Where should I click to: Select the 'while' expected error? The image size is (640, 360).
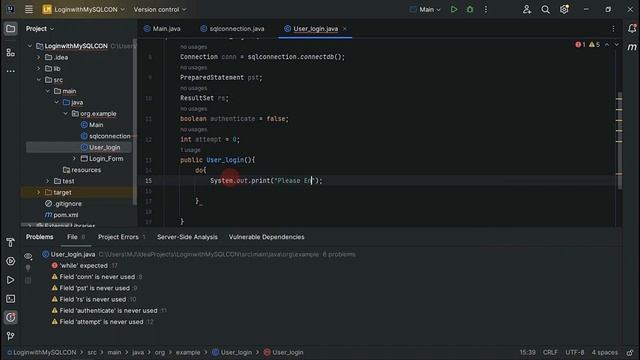pyautogui.click(x=84, y=266)
